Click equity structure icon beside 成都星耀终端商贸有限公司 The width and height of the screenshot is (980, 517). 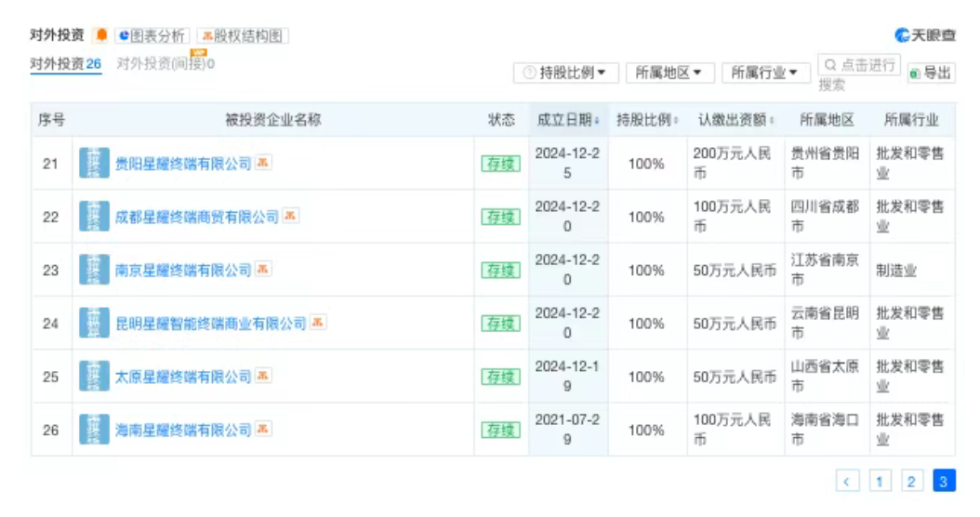[291, 216]
